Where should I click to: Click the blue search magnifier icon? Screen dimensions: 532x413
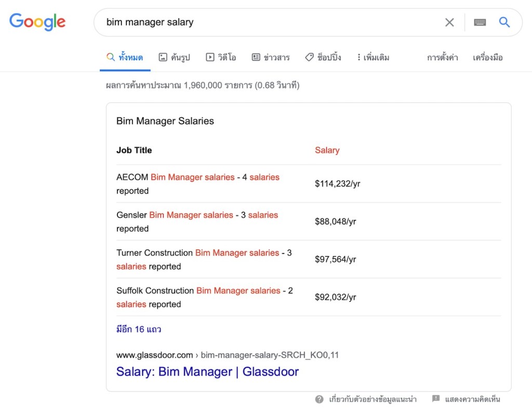504,22
